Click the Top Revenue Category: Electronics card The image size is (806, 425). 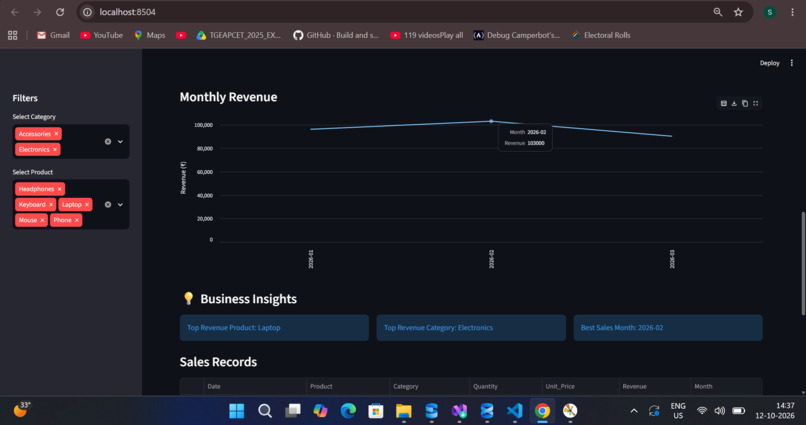471,328
